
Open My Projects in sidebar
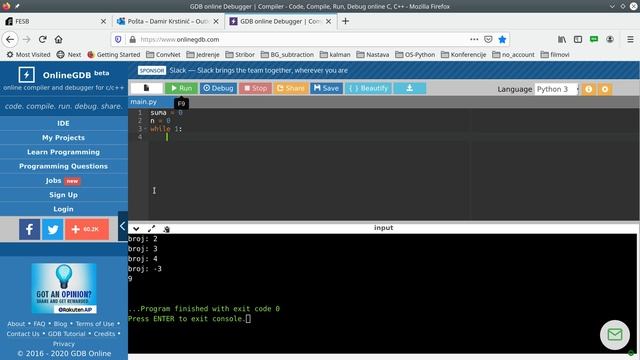(63, 138)
